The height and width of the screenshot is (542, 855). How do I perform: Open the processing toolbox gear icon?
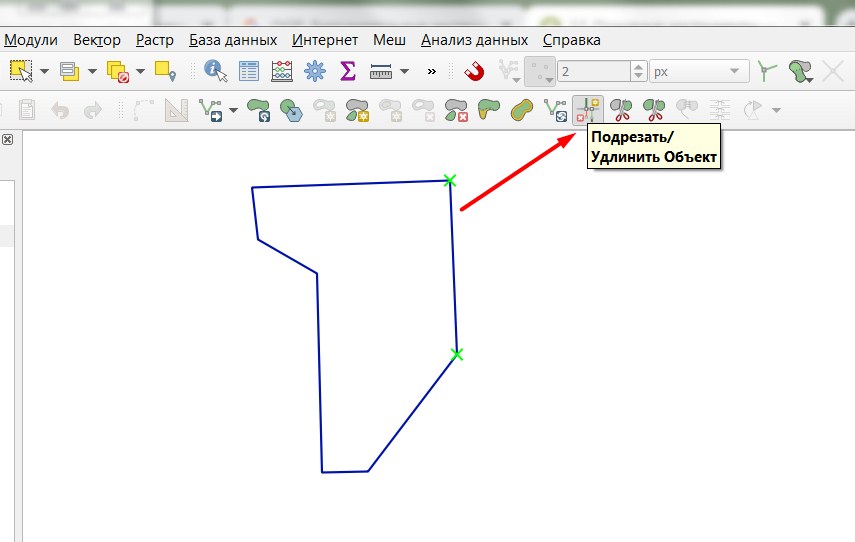tap(315, 71)
